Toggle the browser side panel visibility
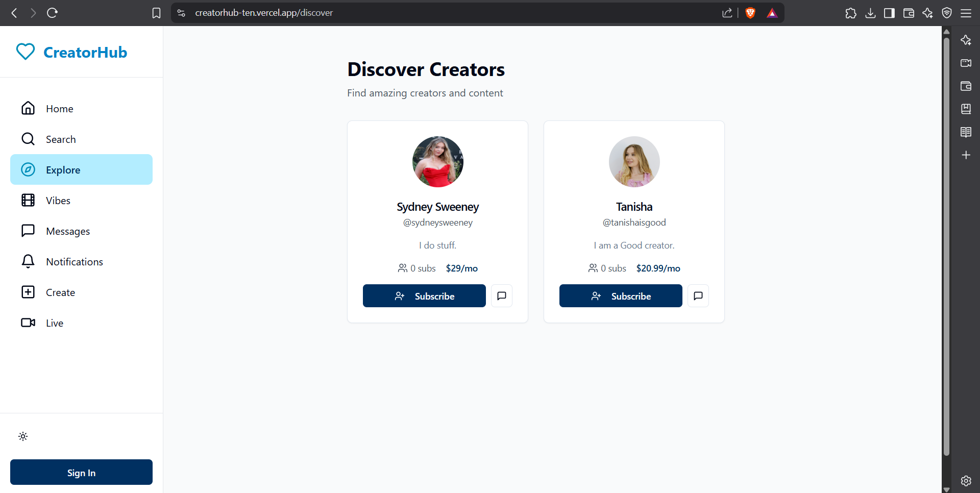980x493 pixels. [x=889, y=13]
